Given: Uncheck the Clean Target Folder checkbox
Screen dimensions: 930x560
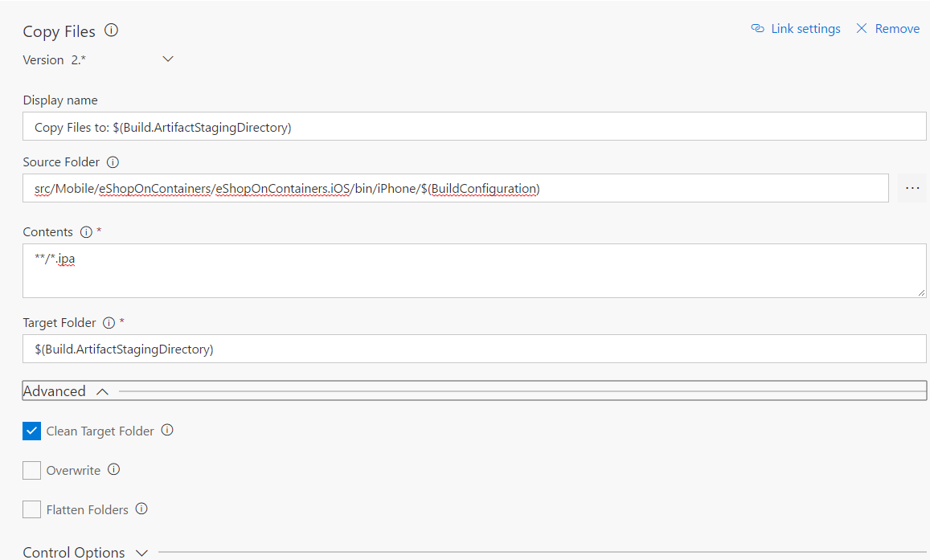Looking at the screenshot, I should pos(31,431).
